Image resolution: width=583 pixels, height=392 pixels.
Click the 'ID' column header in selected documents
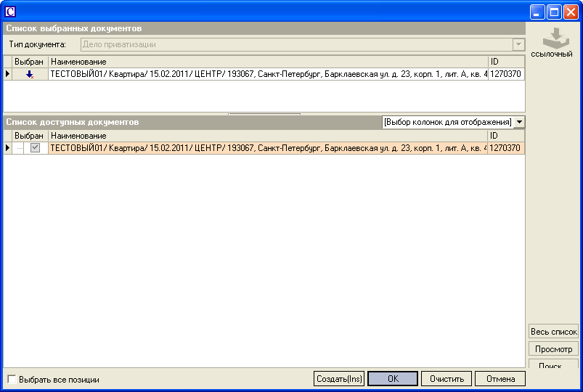pos(505,62)
